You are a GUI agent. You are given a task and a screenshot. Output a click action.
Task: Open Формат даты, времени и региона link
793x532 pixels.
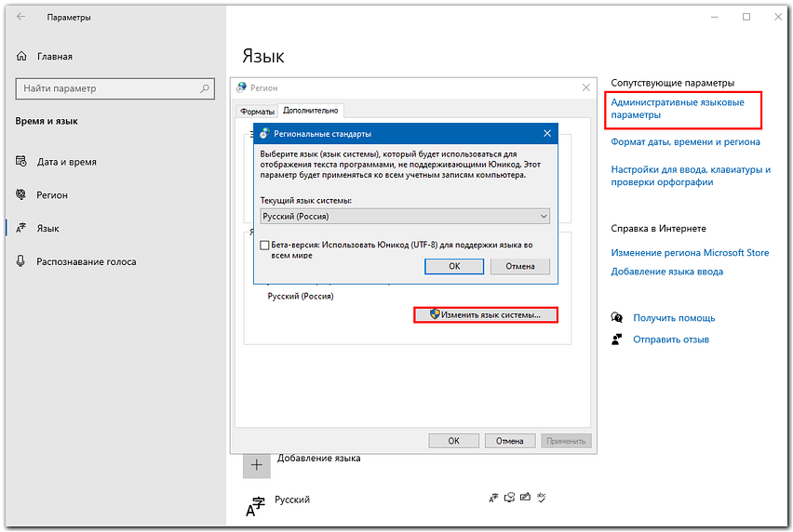tap(685, 142)
